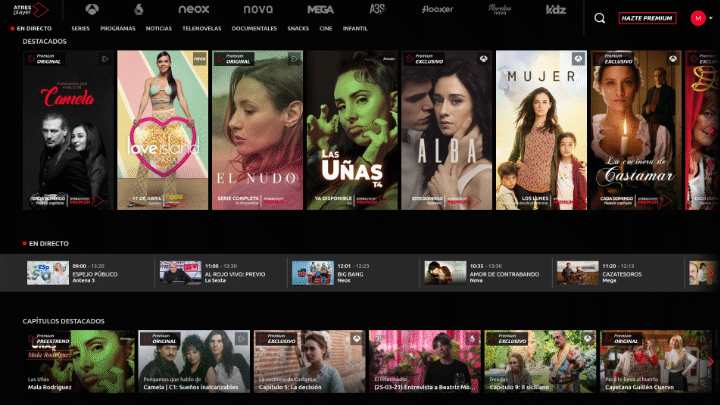
Task: Open Deudas Capítulo 9: El siciliano
Action: (540, 361)
